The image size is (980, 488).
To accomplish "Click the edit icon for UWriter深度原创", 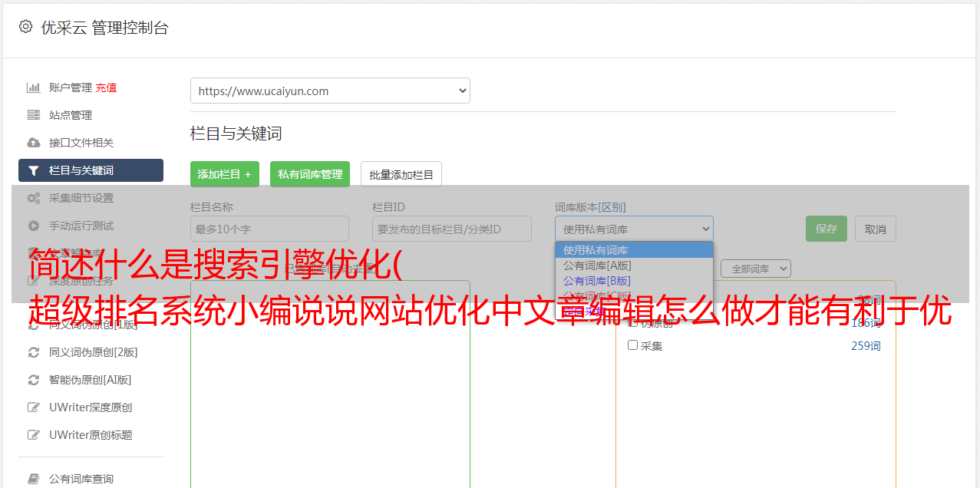I will (x=33, y=407).
